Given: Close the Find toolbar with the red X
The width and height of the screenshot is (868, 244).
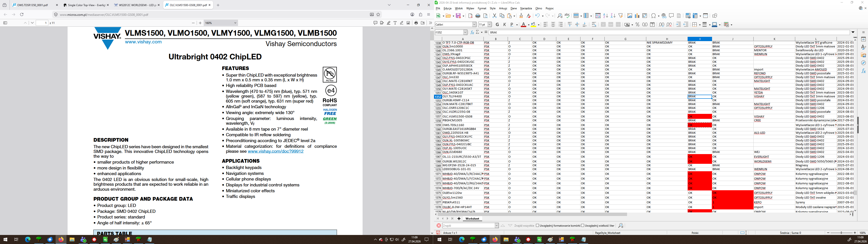Looking at the screenshot, I should [x=438, y=225].
